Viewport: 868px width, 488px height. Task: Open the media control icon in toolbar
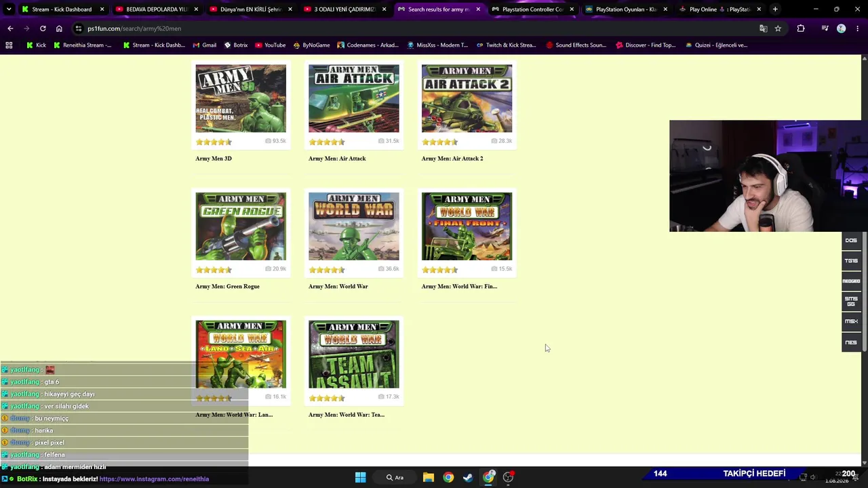[825, 28]
